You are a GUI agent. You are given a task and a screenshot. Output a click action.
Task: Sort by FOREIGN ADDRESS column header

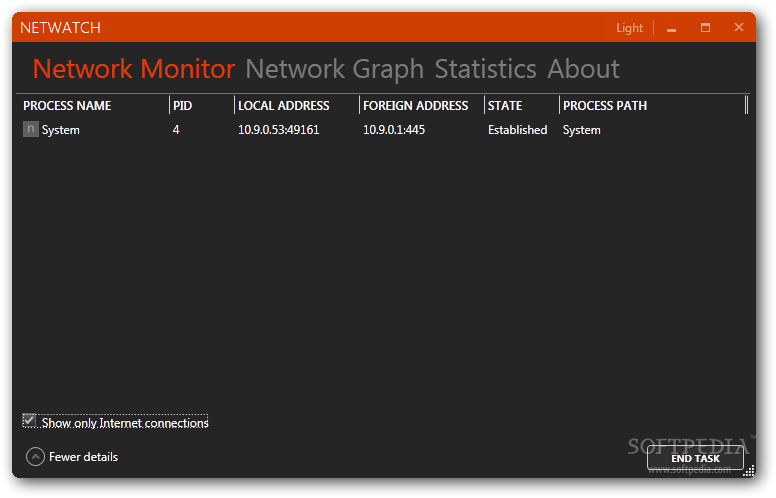(416, 105)
